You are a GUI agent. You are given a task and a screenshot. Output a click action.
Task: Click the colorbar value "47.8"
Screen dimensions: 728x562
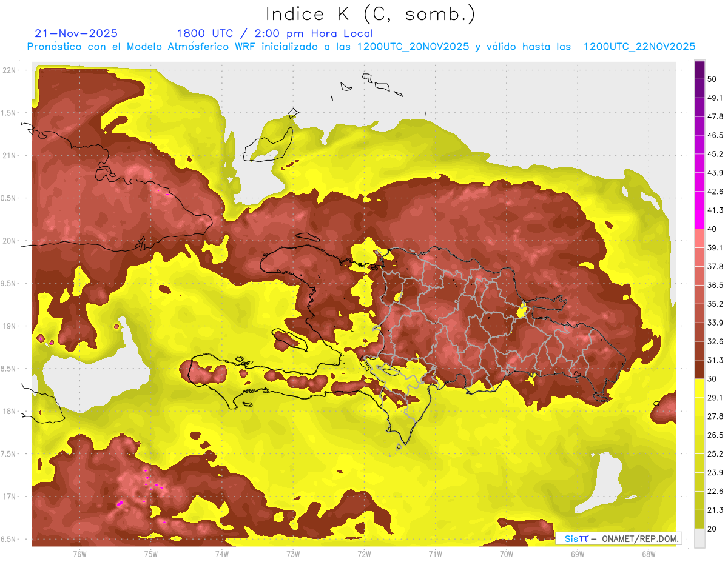click(715, 116)
